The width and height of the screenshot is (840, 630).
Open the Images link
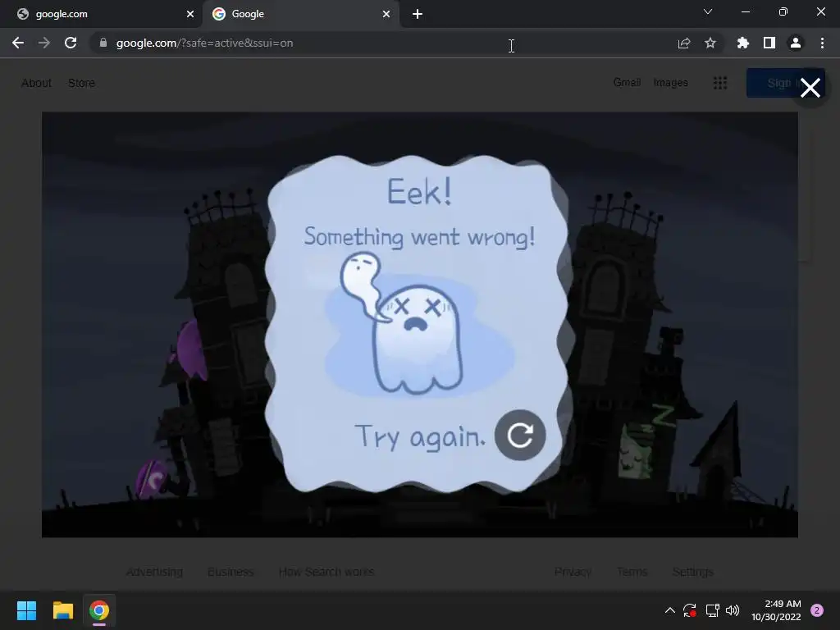(x=671, y=83)
